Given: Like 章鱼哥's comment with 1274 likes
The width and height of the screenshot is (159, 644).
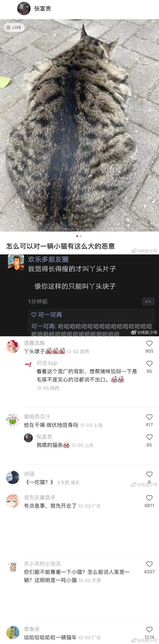Looking at the screenshot, I should coord(149,629).
